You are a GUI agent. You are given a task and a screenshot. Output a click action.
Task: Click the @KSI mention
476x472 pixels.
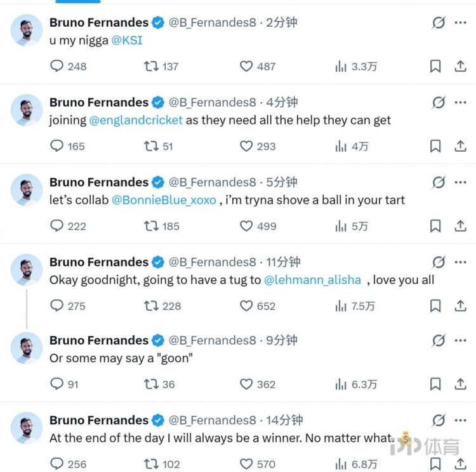pos(127,40)
